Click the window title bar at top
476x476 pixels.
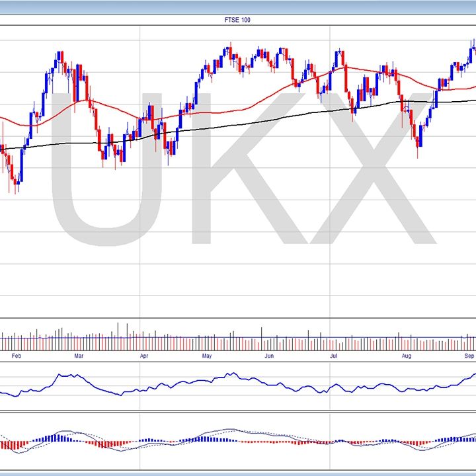pyautogui.click(x=237, y=7)
